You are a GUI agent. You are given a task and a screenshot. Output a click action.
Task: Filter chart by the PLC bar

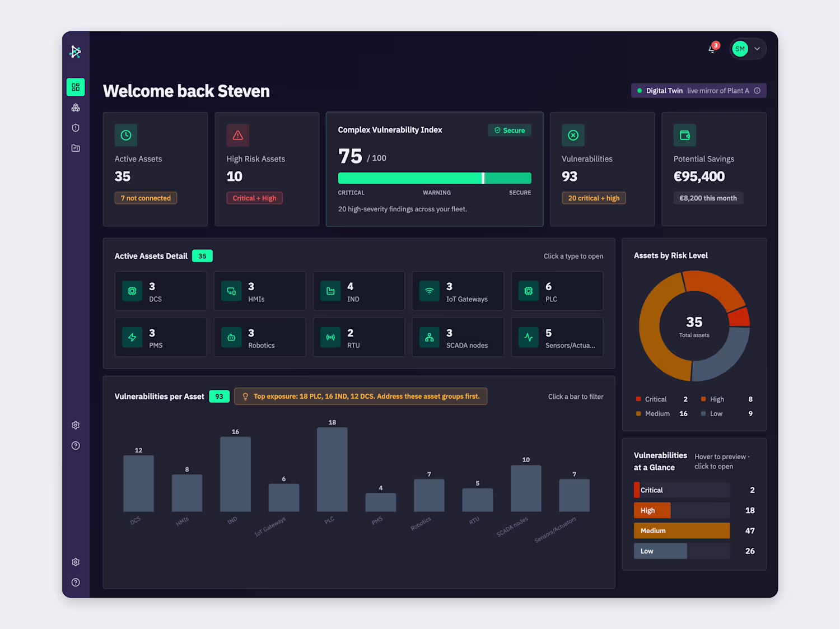click(332, 469)
